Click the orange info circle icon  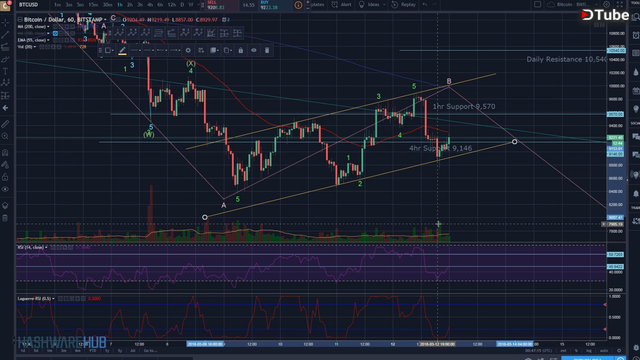[x=298, y=5]
